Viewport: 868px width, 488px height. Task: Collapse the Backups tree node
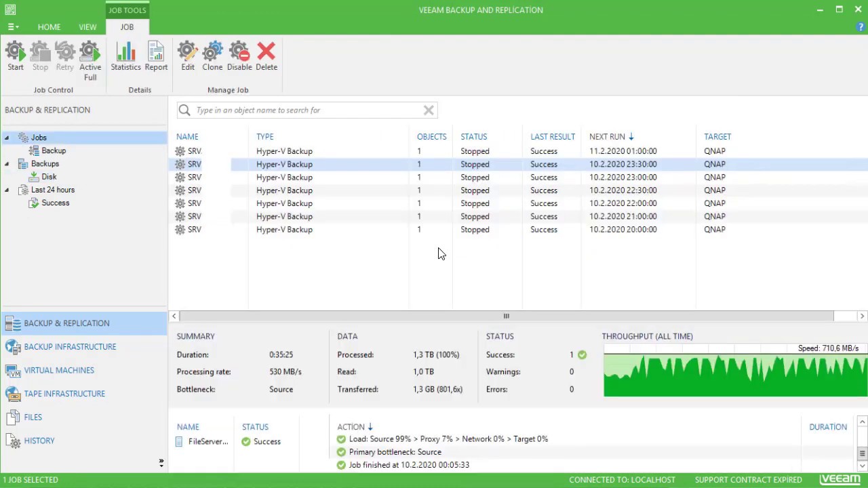click(x=7, y=164)
